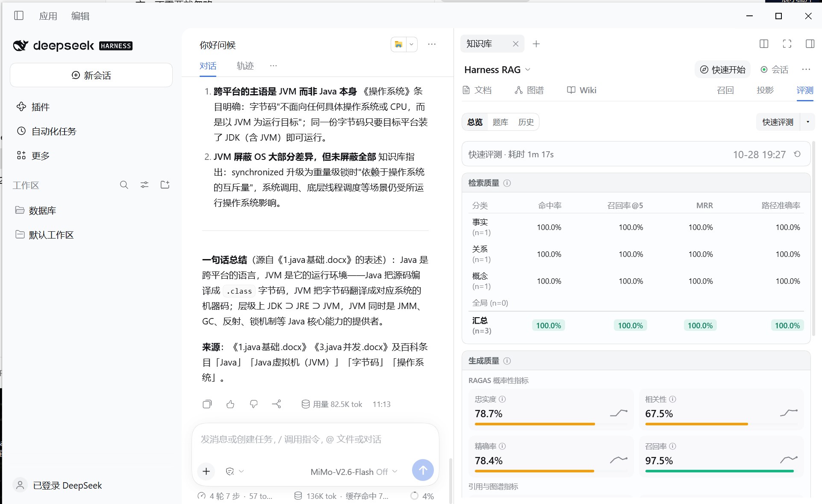This screenshot has width=822, height=504.
Task: Copy the assistant reply
Action: click(x=207, y=404)
